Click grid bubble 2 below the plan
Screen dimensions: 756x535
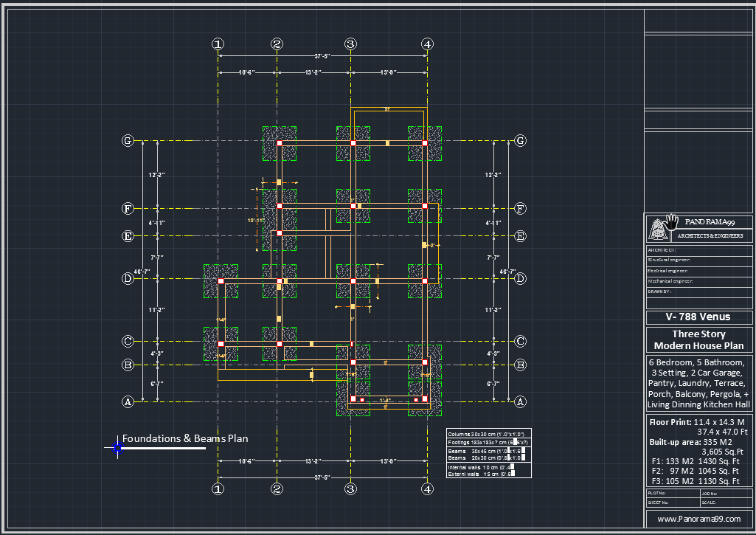click(x=277, y=489)
